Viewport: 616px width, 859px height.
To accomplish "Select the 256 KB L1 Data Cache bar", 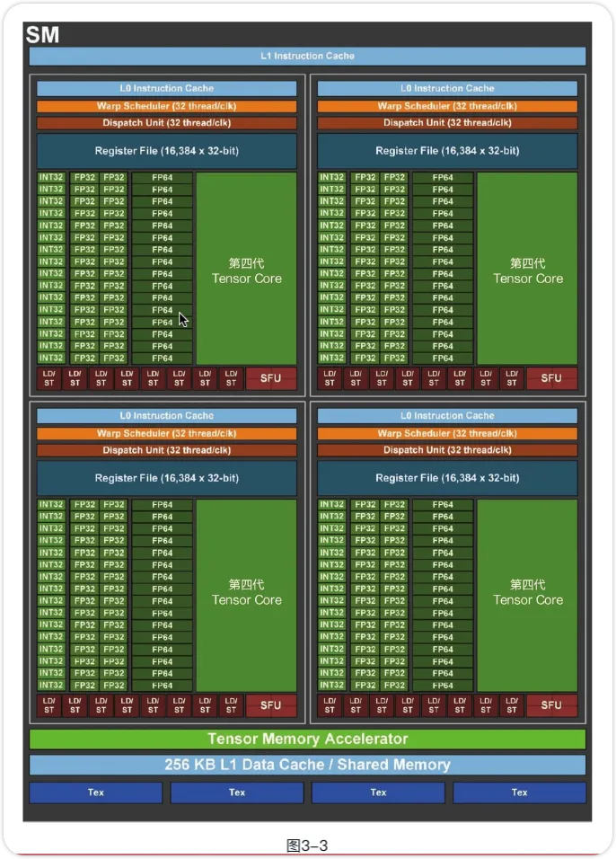I will [x=307, y=765].
